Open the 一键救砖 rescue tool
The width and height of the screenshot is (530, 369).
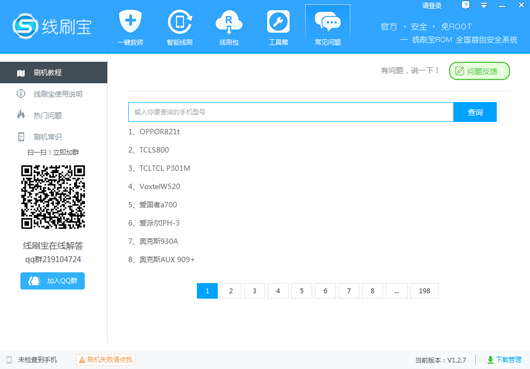130,27
